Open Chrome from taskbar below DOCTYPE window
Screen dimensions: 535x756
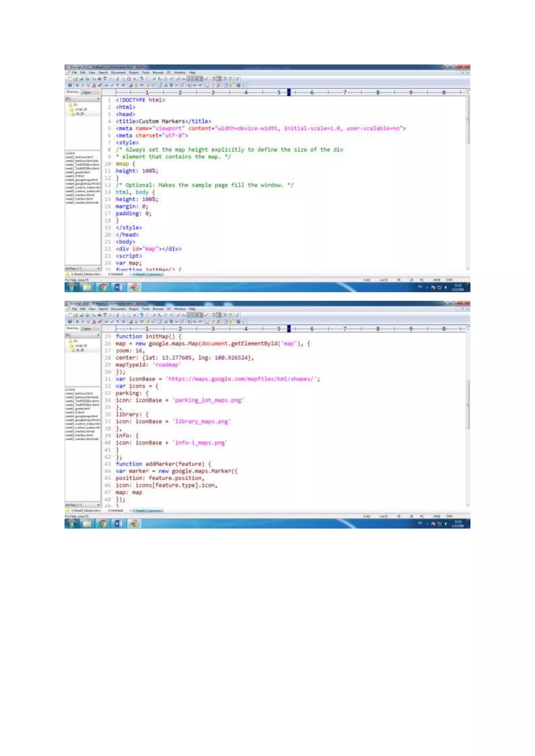click(103, 287)
